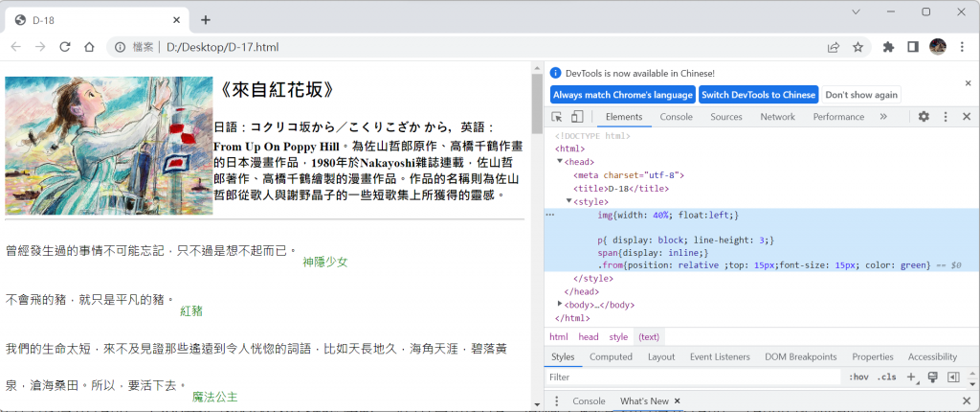980x412 pixels.
Task: Collapse the head element node
Action: point(560,162)
